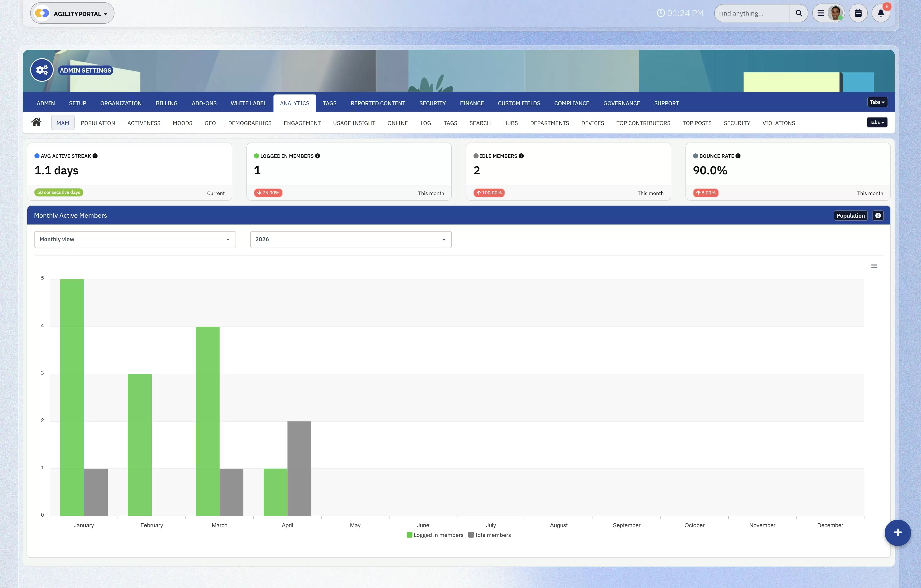Click the info icon next to Bounce Rate
Image resolution: width=921 pixels, height=588 pixels.
pos(738,156)
